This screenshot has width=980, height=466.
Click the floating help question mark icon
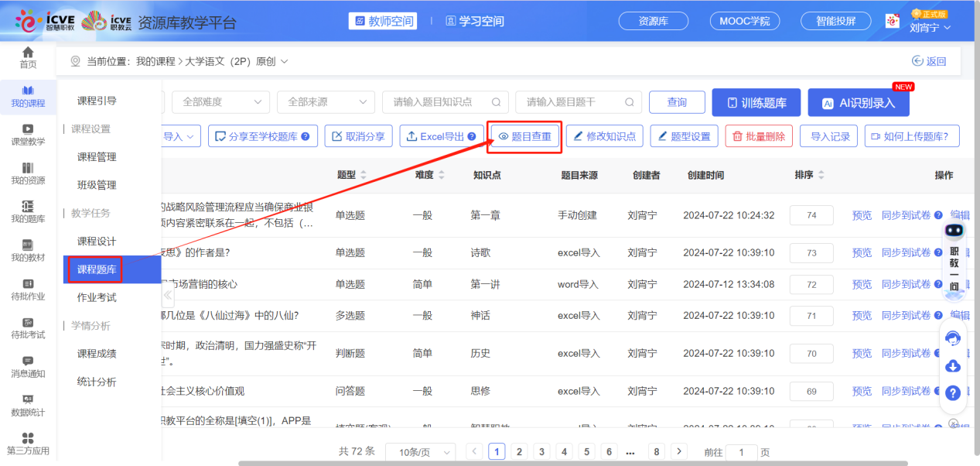(954, 392)
